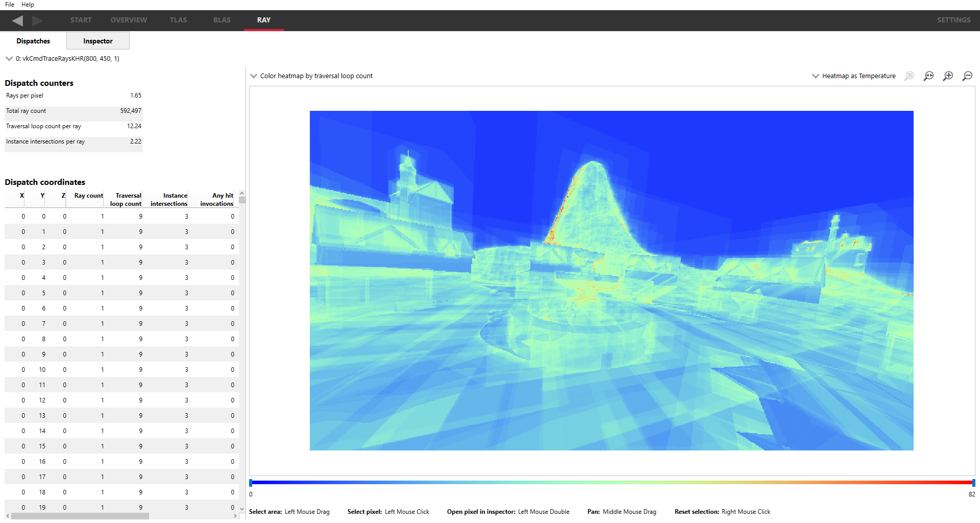Open the Inspector tab
Viewport: 980px width, 523px height.
[x=97, y=41]
